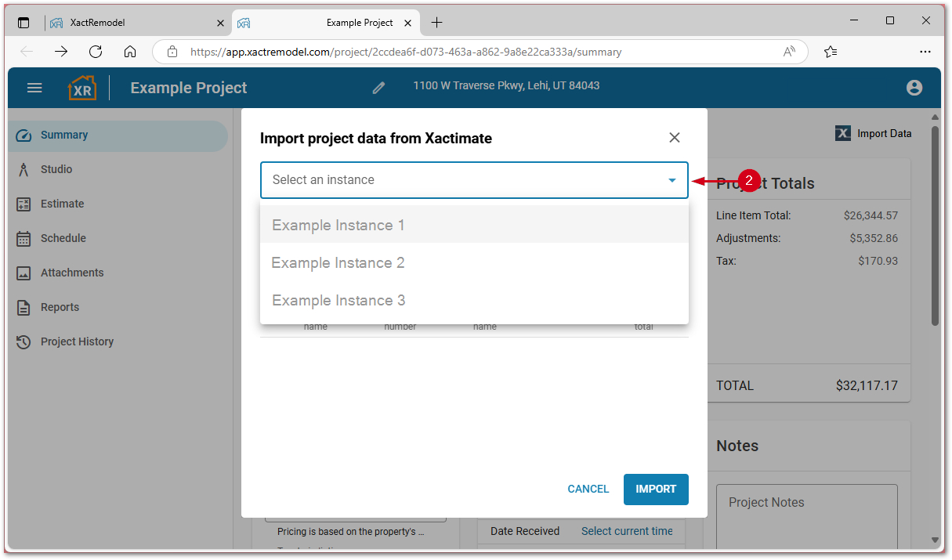Open Summary in the sidebar
The width and height of the screenshot is (952, 560).
(119, 135)
